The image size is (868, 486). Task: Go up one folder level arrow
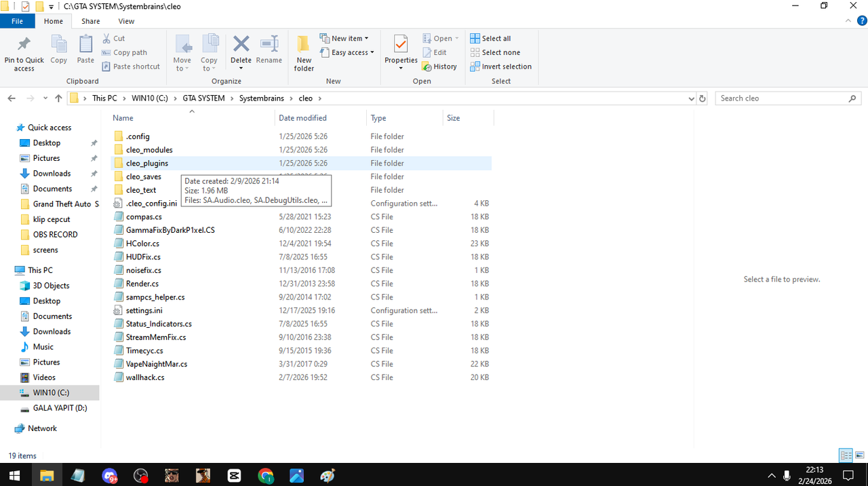point(58,98)
